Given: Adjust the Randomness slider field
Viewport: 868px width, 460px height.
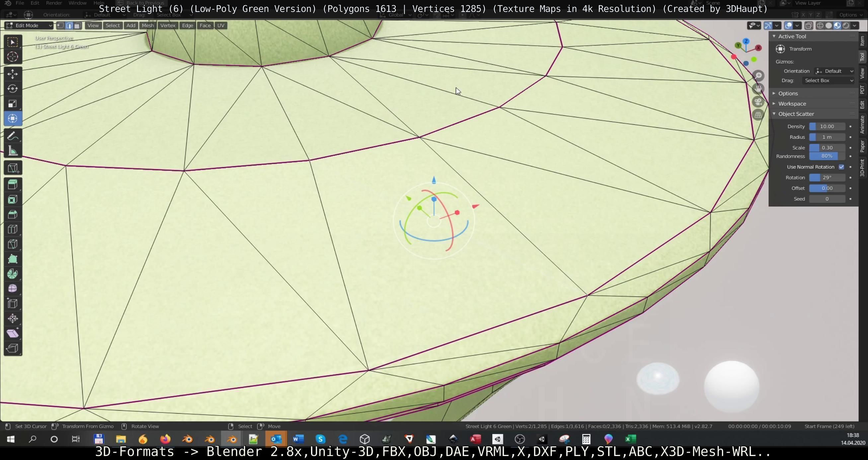Looking at the screenshot, I should [827, 156].
